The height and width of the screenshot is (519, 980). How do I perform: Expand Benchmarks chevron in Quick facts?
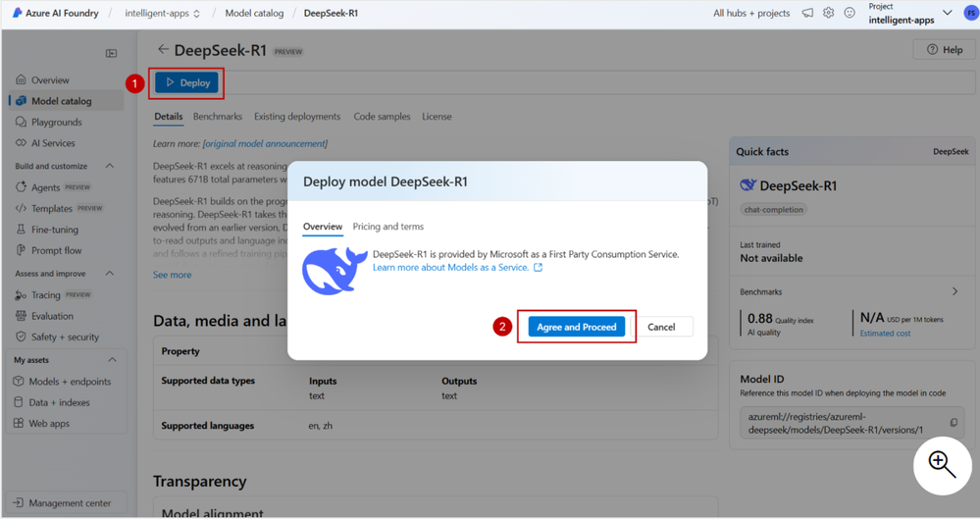(x=955, y=291)
